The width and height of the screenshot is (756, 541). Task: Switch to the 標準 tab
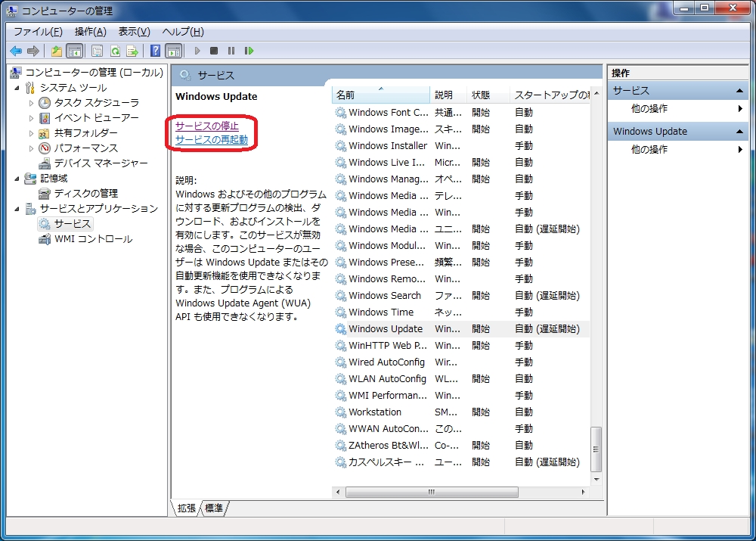click(x=214, y=508)
